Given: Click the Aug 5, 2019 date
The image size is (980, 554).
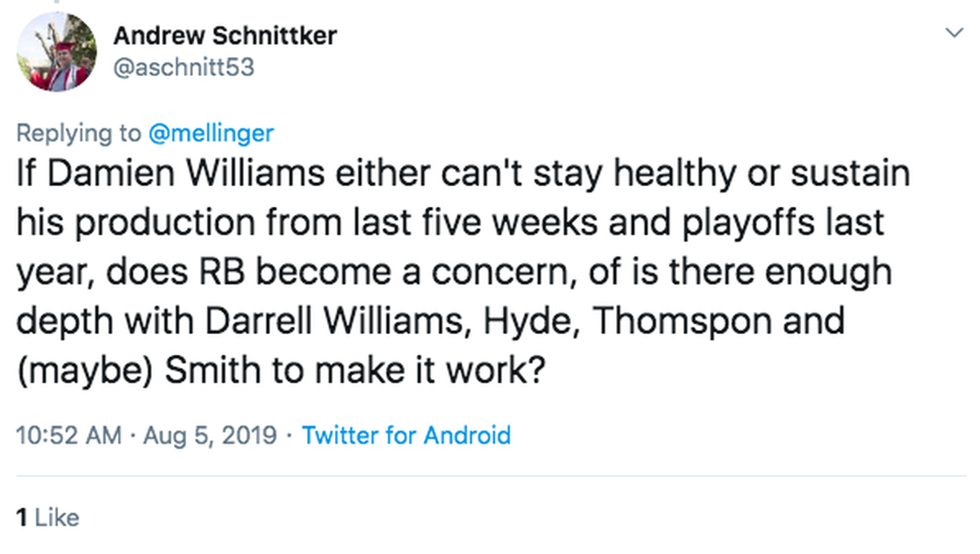Looking at the screenshot, I should (x=210, y=435).
